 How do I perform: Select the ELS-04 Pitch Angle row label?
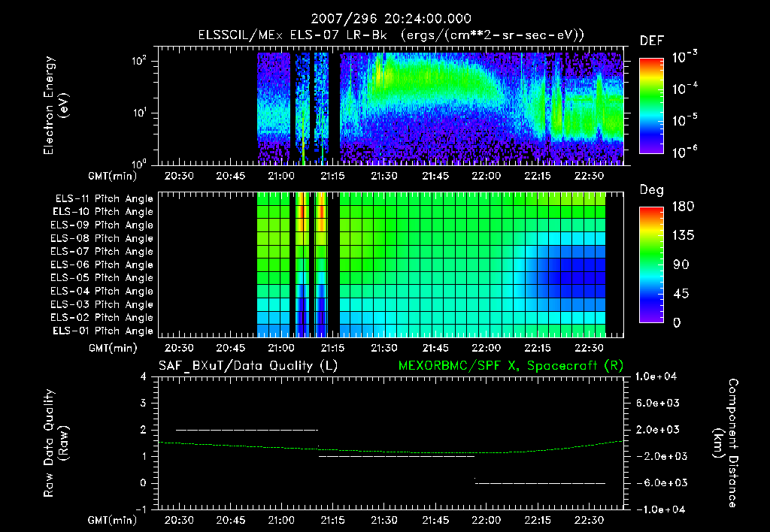(x=102, y=292)
